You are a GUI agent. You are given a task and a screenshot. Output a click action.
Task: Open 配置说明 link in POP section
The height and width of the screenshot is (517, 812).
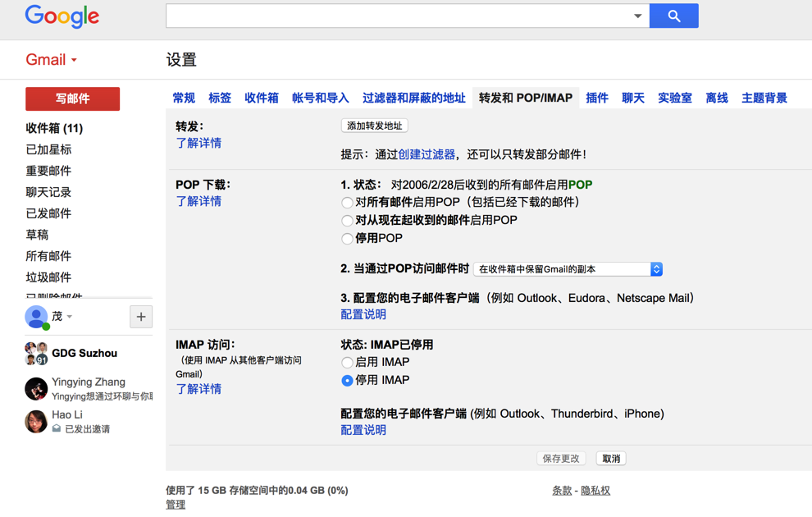coord(363,314)
